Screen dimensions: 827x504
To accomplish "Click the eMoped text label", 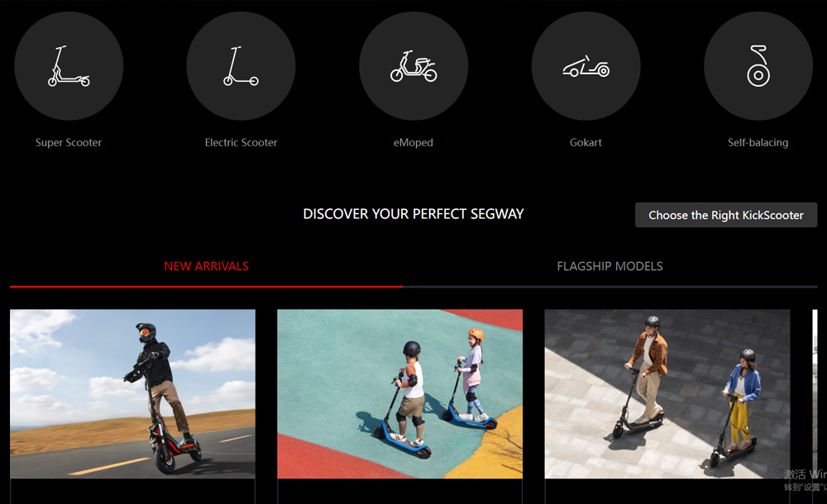I will 413,142.
